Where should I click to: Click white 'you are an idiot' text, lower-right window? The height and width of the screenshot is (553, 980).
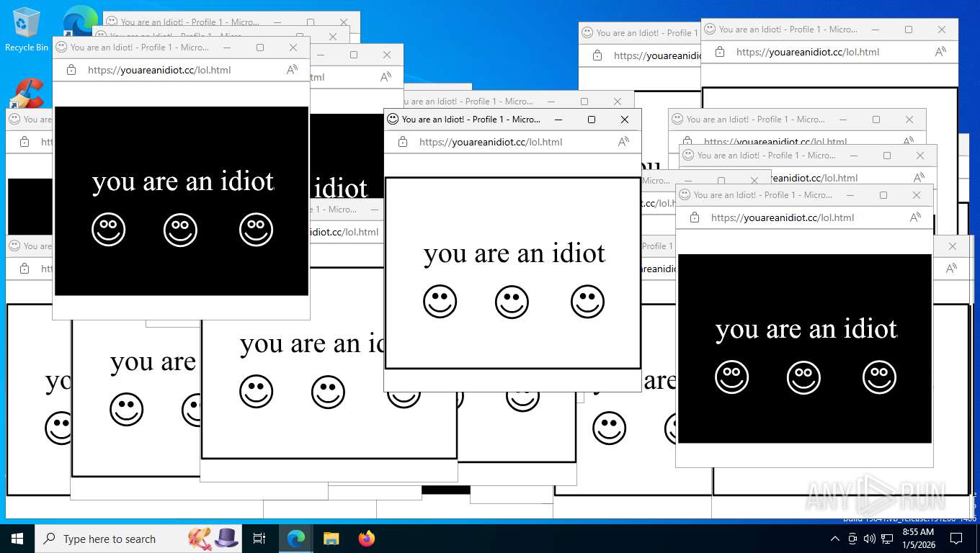point(806,329)
